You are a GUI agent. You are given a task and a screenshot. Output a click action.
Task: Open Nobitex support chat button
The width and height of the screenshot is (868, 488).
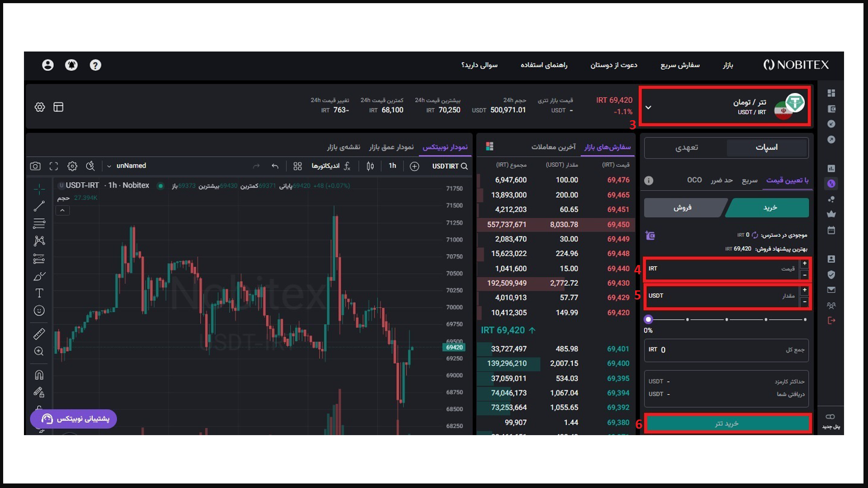(x=74, y=419)
